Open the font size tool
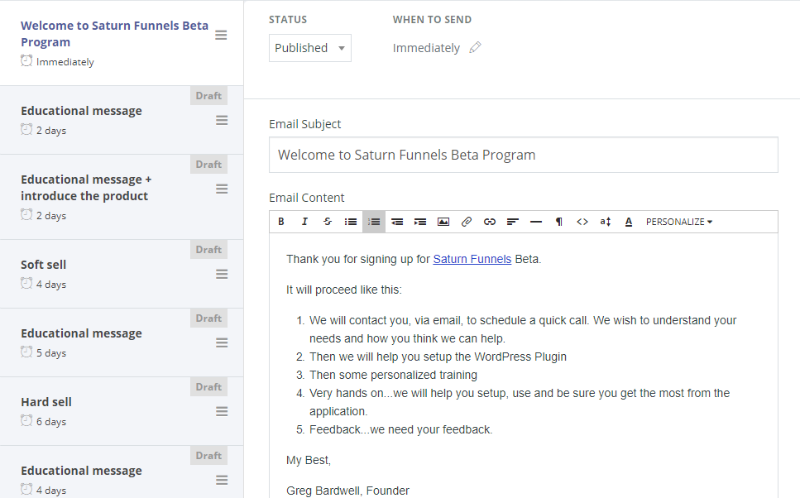Image resolution: width=800 pixels, height=498 pixels. tap(606, 221)
